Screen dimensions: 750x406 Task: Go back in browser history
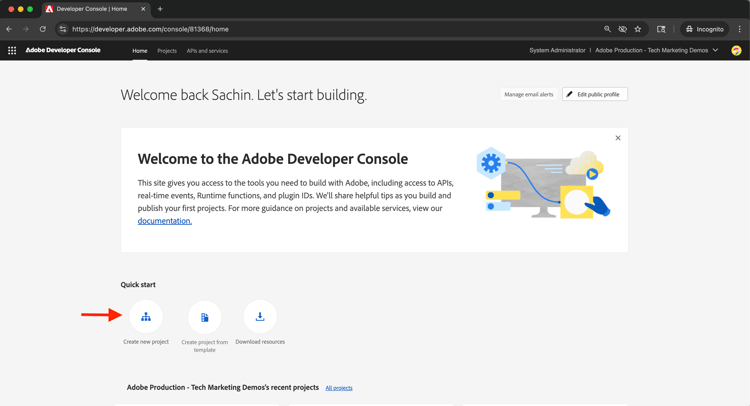tap(9, 29)
